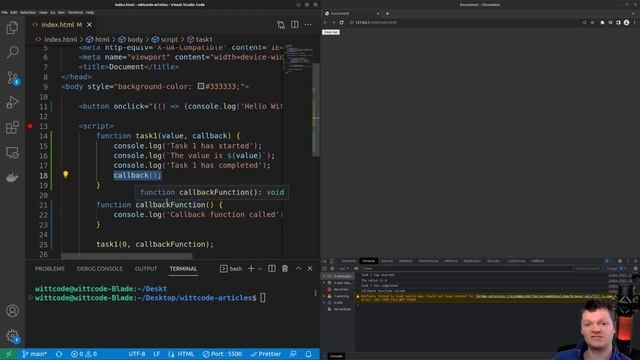The image size is (640, 360).
Task: Select the Terminal panel tab
Action: coord(183,269)
